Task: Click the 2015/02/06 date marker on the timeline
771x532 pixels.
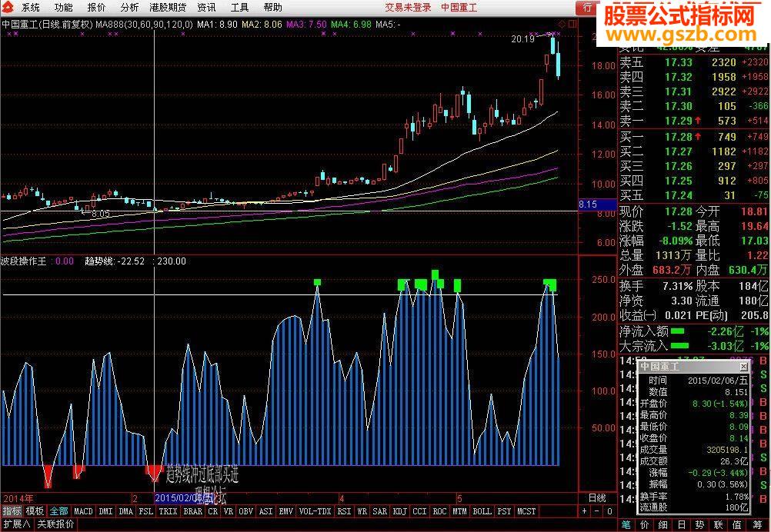Action: click(184, 498)
